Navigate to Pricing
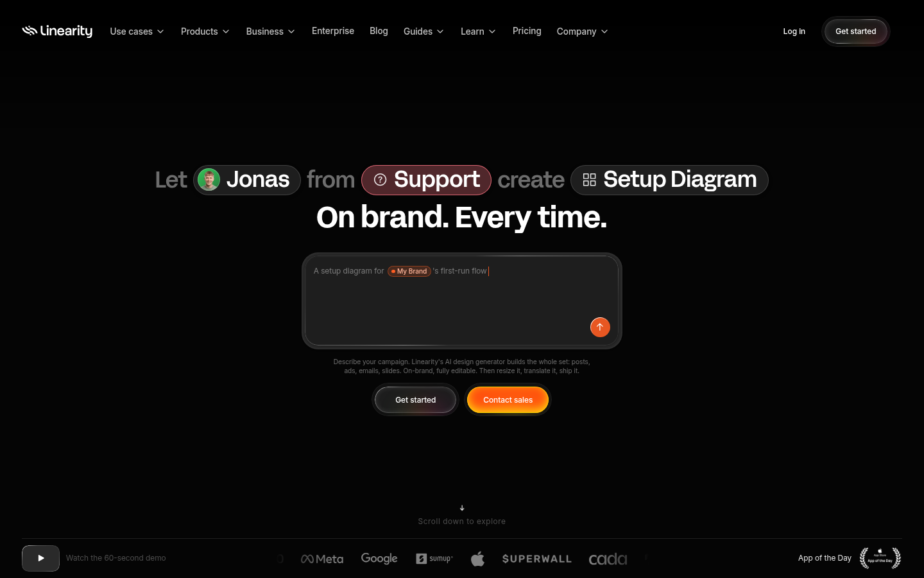 (x=527, y=31)
